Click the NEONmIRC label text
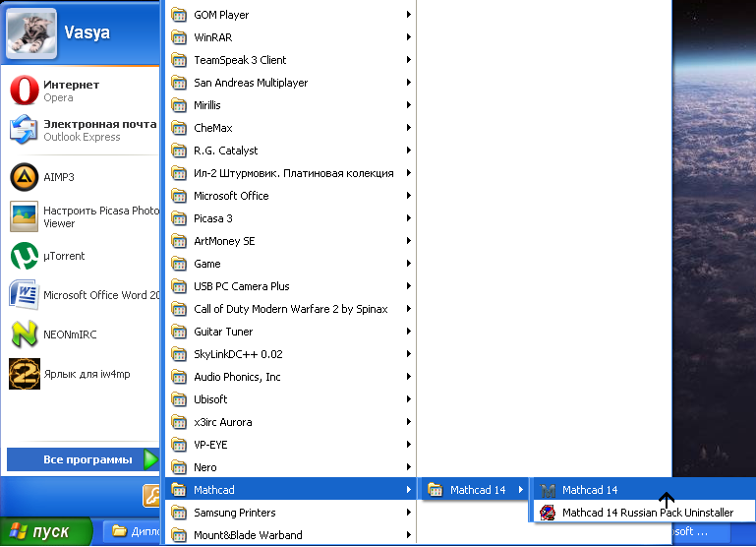Viewport: 756px width, 547px height. 70,334
